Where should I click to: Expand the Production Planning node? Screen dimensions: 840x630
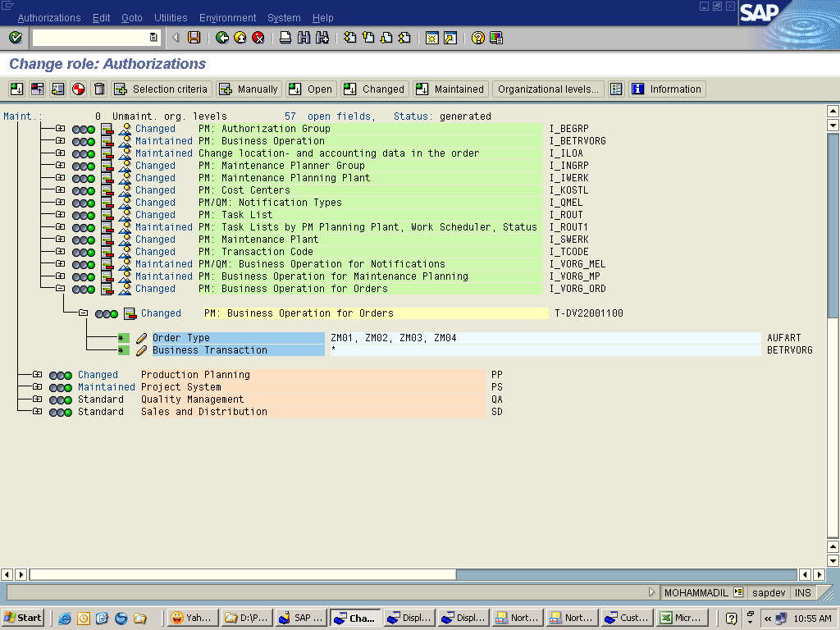click(x=37, y=375)
